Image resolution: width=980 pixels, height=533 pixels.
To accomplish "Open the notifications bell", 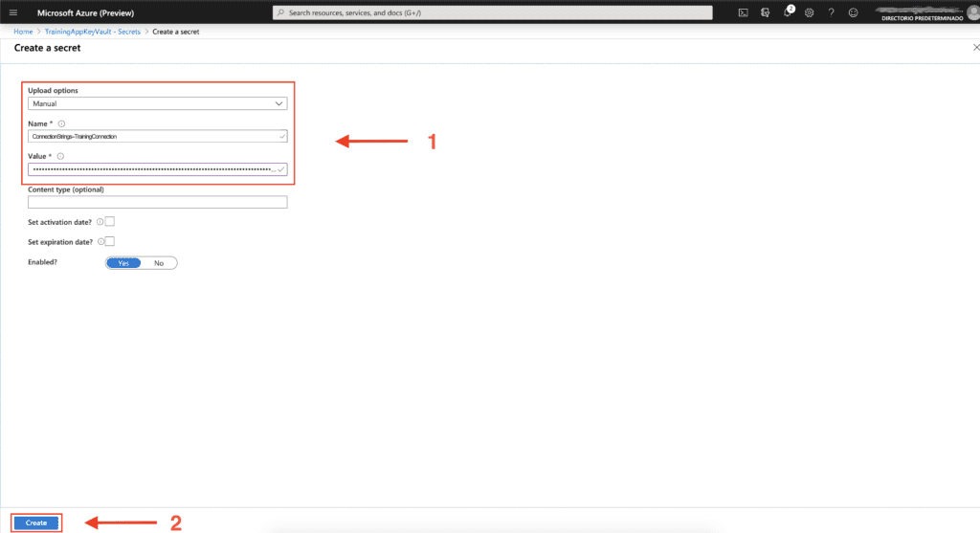I will 788,11.
